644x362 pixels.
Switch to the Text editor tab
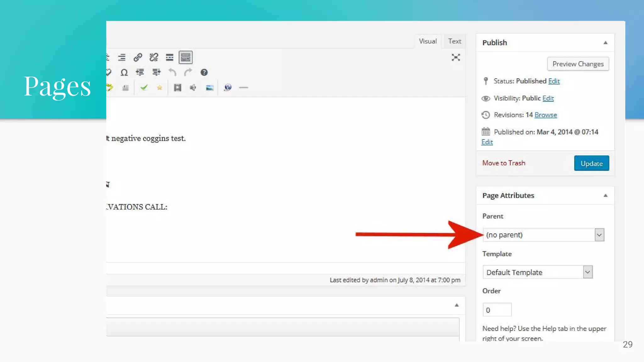coord(454,41)
